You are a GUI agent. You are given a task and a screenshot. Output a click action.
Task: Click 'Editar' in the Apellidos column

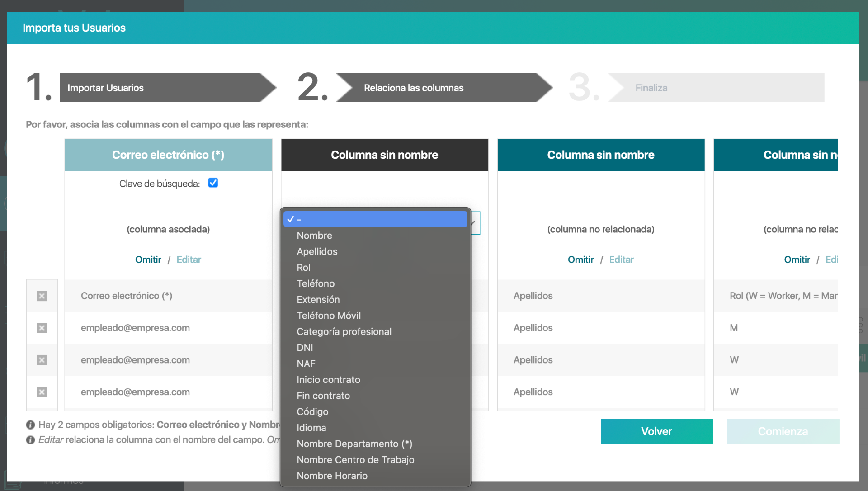[x=621, y=260]
